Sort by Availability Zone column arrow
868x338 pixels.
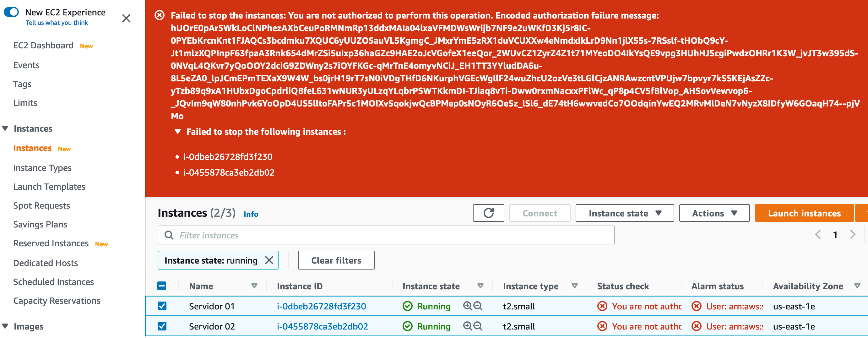[857, 286]
